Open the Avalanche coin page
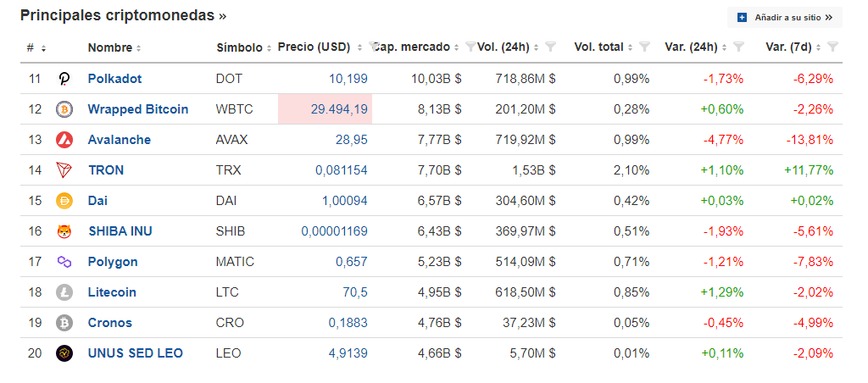 point(119,140)
